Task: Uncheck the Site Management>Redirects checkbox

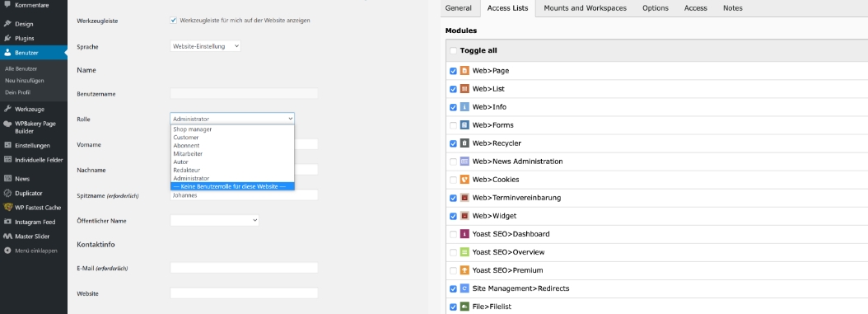Action: 454,288
